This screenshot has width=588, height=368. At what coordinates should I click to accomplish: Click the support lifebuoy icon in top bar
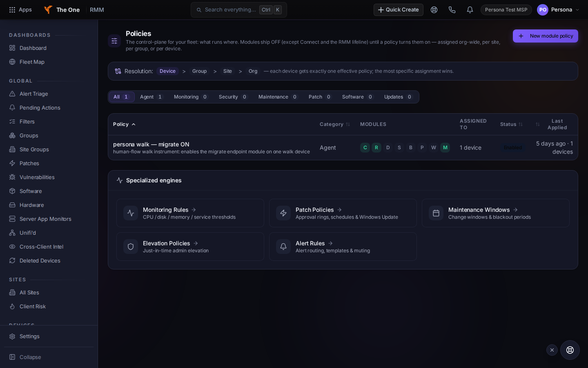pos(434,10)
